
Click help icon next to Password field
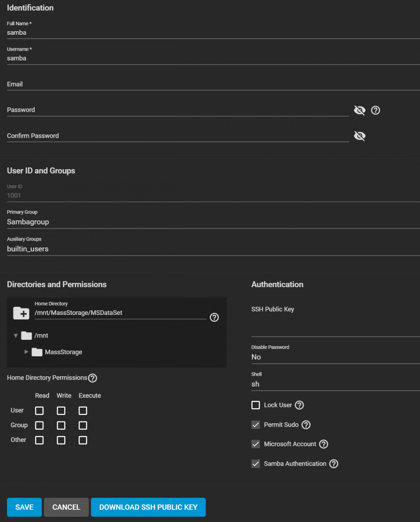tap(376, 110)
